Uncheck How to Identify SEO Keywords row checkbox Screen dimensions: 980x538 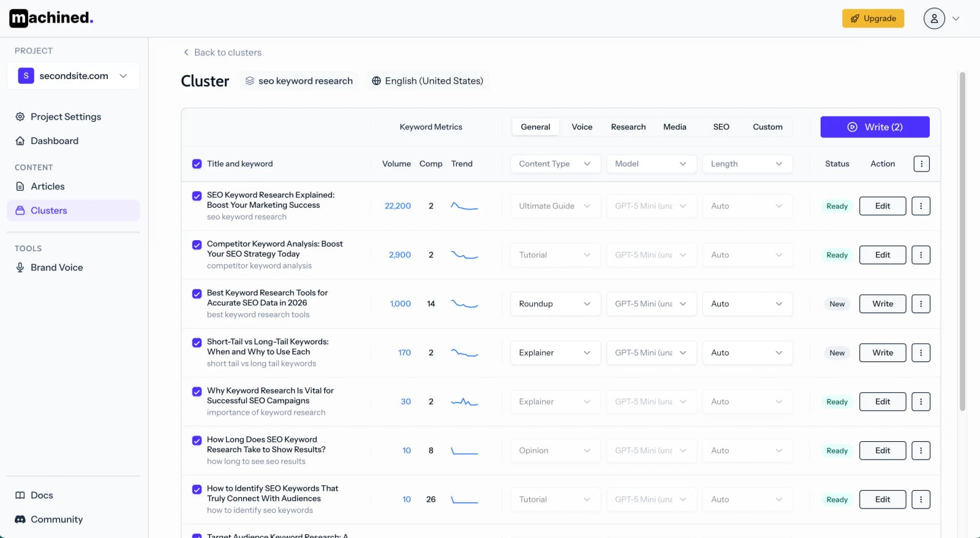tap(197, 490)
